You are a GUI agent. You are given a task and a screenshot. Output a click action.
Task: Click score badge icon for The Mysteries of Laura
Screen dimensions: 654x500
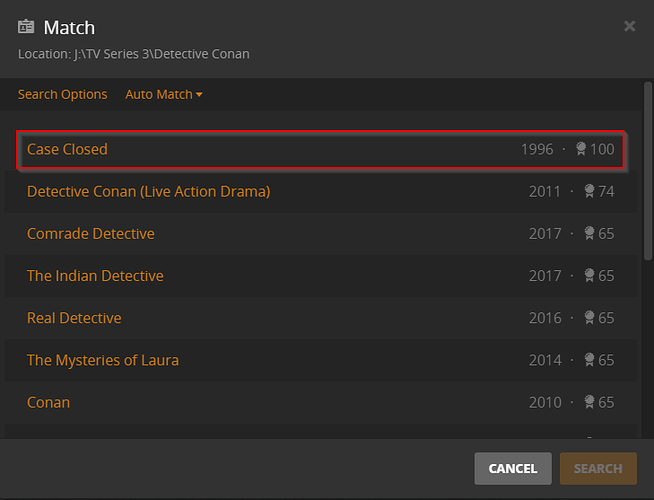coord(589,360)
